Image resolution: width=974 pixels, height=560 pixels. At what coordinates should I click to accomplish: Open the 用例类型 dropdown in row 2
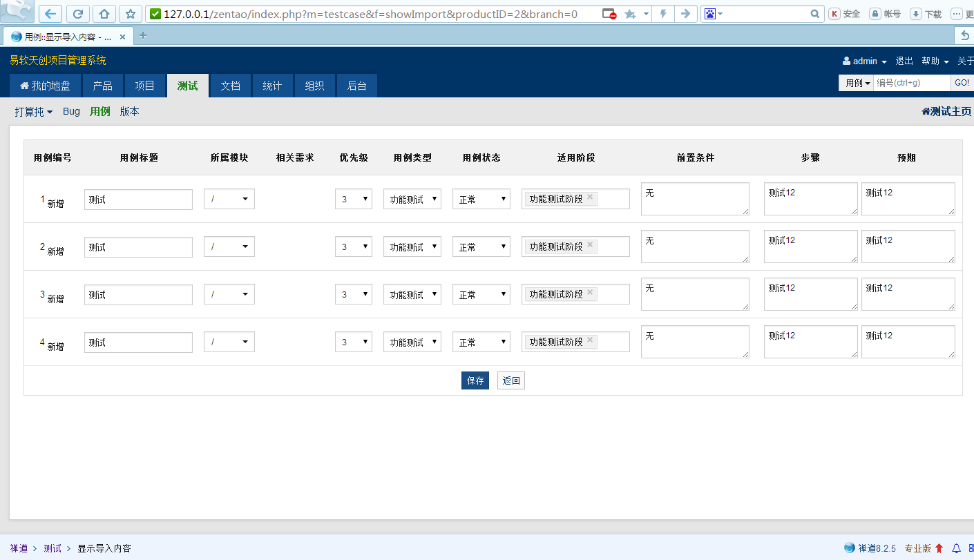(412, 247)
